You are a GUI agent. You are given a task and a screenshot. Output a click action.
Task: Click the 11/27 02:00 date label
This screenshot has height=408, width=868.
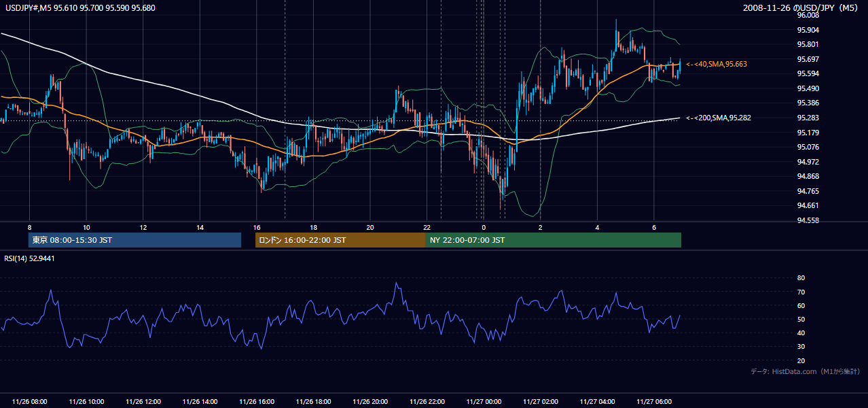[540, 402]
